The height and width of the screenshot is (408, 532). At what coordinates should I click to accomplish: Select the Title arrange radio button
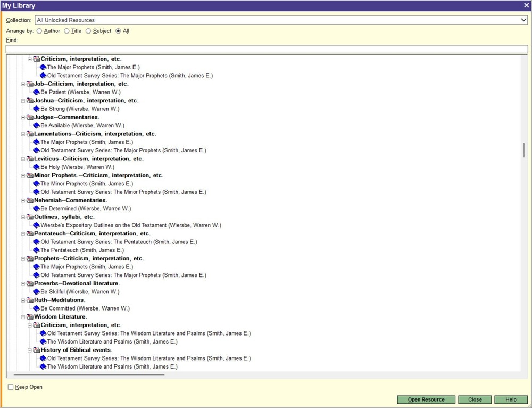click(66, 31)
